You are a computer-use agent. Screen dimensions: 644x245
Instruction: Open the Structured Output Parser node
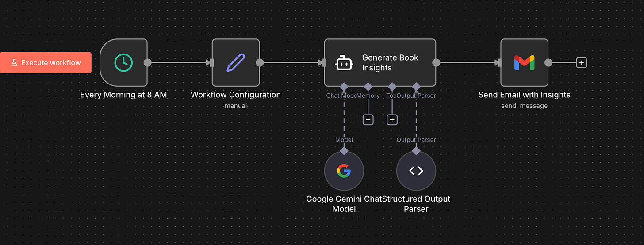(x=416, y=171)
